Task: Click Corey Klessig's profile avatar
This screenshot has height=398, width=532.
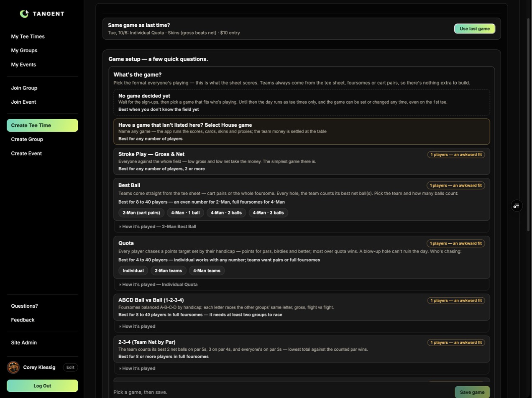Action: [13, 367]
